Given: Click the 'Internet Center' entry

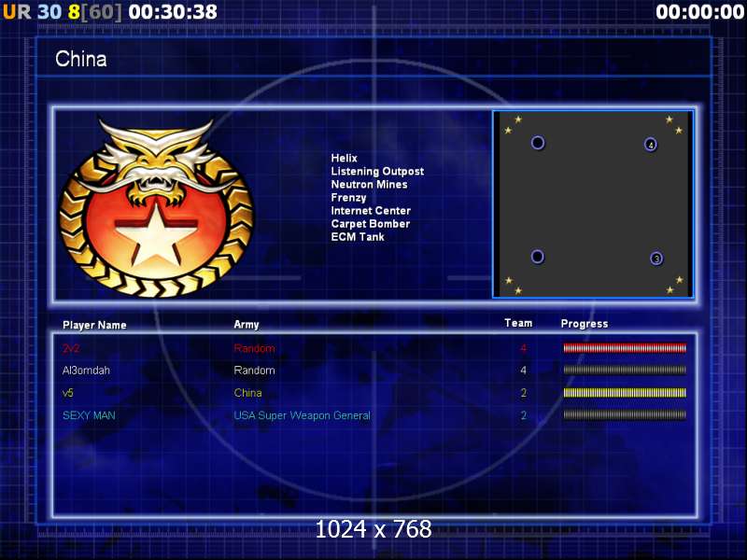Looking at the screenshot, I should [371, 211].
